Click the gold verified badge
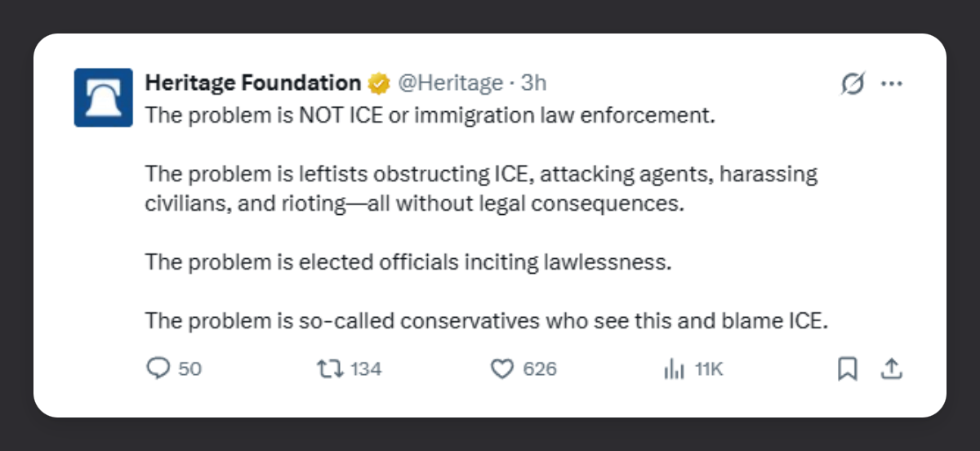The height and width of the screenshot is (451, 980). (378, 83)
